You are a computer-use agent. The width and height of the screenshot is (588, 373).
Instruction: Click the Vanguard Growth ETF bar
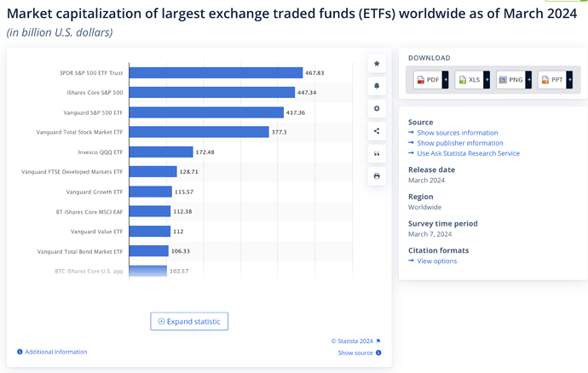pos(150,192)
